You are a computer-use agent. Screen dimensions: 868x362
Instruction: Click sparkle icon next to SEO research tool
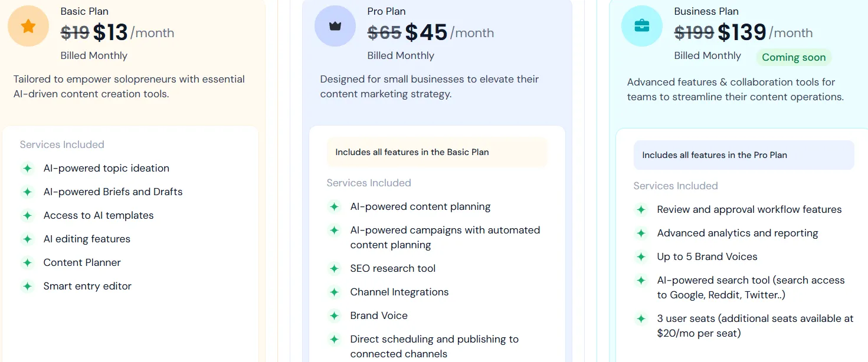334,269
